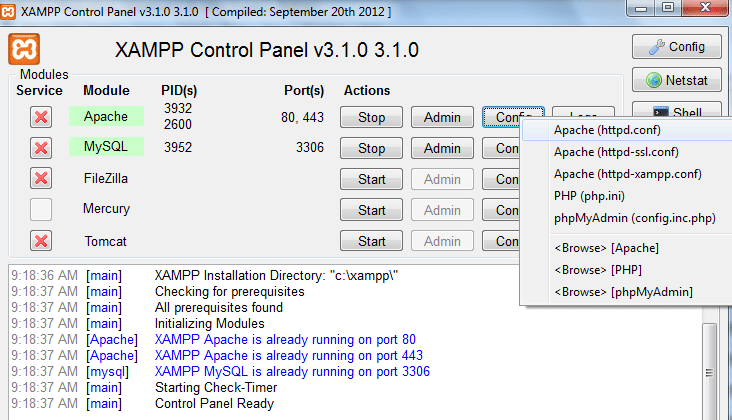Open Config with the wrench icon
This screenshot has height=420, width=732.
pos(676,47)
